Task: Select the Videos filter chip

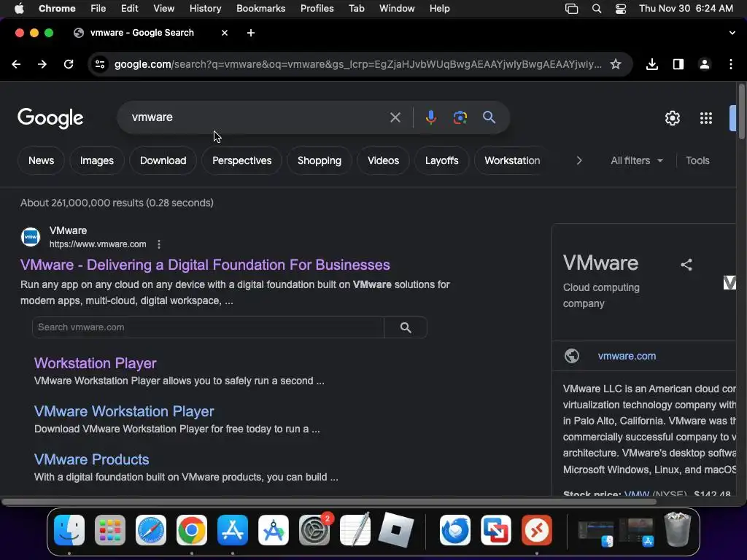Action: point(383,160)
